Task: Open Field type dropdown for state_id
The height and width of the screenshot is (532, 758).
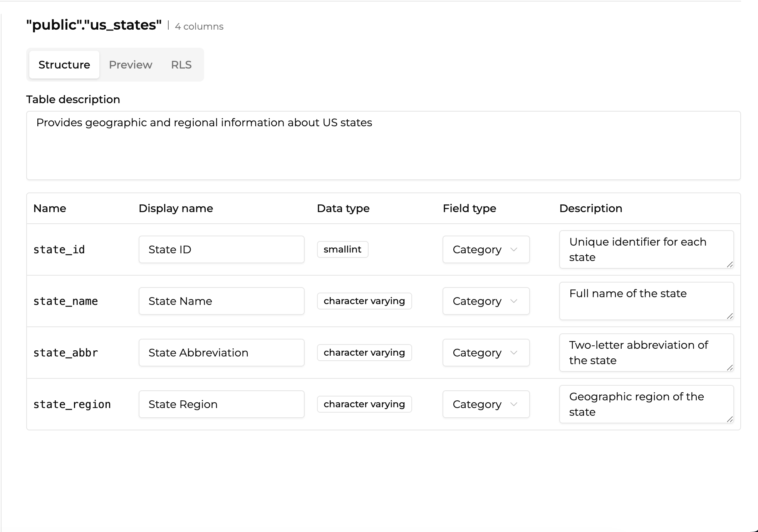Action: click(486, 249)
